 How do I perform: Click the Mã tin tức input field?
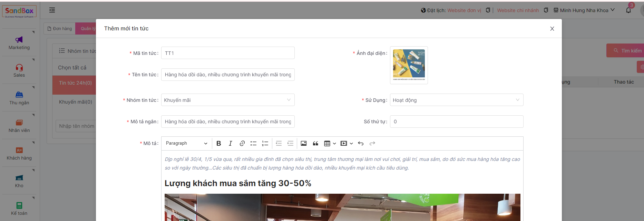click(x=228, y=53)
